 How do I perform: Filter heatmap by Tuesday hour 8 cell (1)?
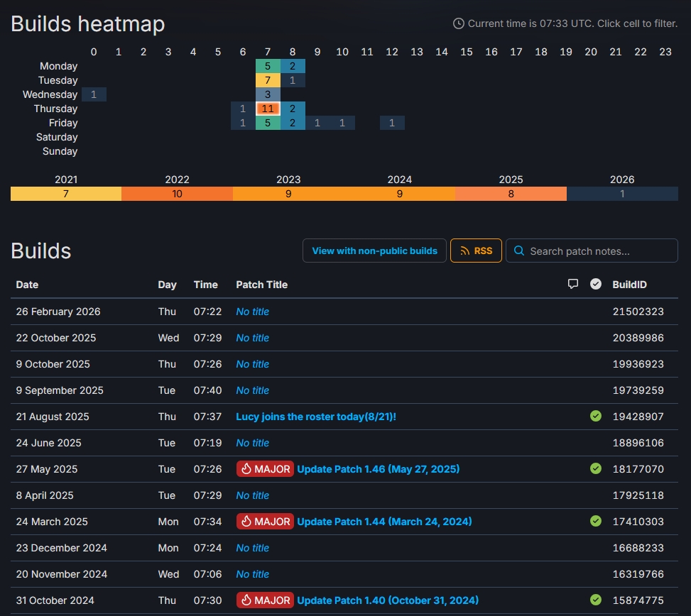pos(293,80)
